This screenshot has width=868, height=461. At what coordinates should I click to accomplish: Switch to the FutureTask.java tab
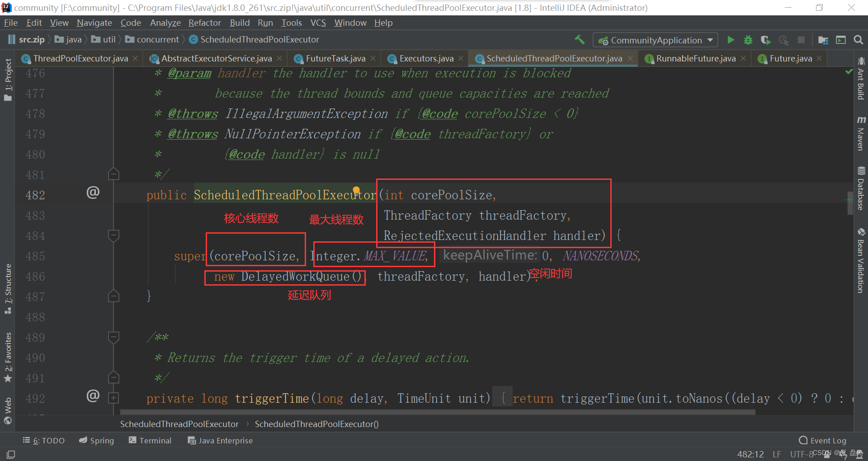(x=335, y=58)
